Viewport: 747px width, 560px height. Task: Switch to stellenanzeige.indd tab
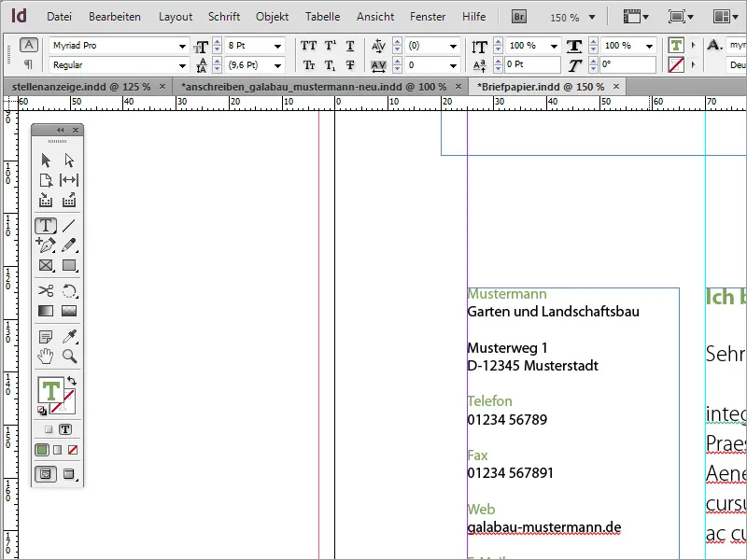[81, 87]
